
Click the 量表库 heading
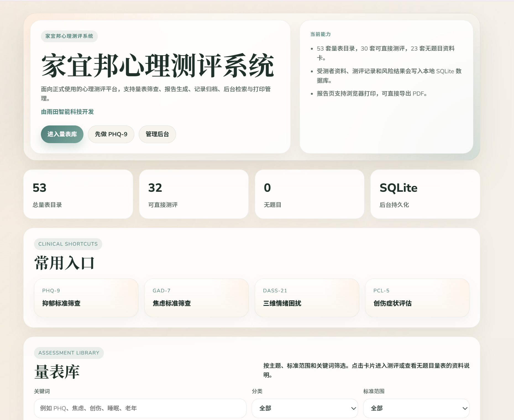point(57,372)
